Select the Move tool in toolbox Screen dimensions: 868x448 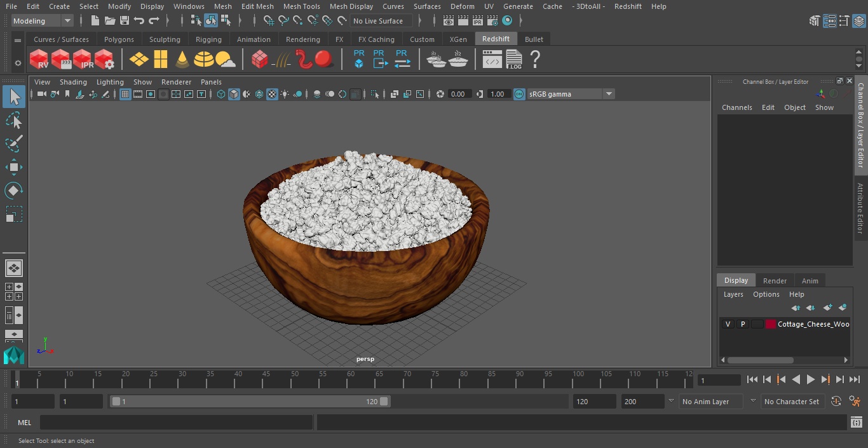click(13, 167)
